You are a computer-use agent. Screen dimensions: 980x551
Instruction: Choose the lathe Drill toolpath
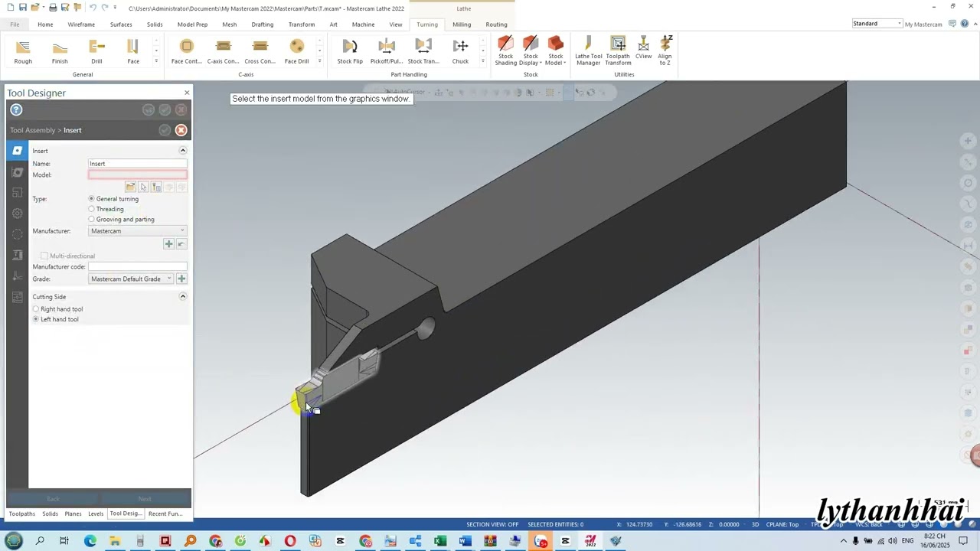tap(96, 52)
